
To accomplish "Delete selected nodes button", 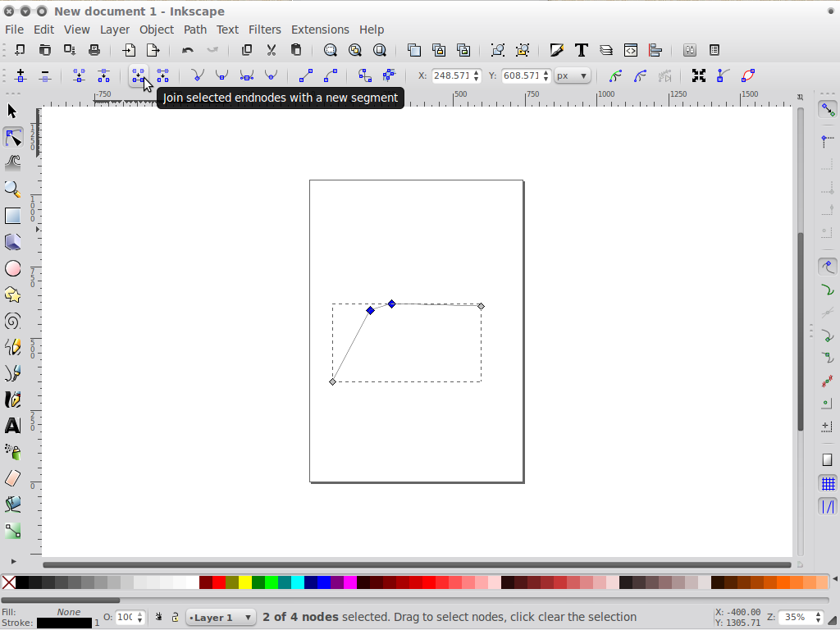I will [45, 76].
